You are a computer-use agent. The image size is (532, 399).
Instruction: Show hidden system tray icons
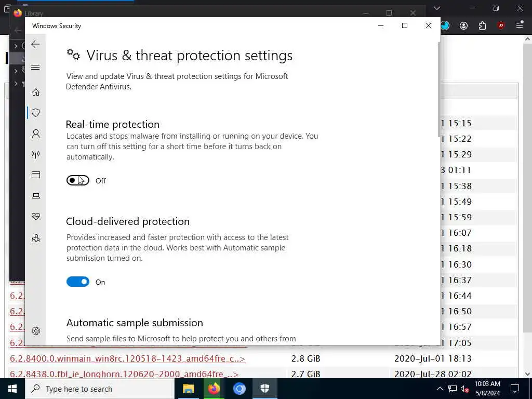coord(440,389)
